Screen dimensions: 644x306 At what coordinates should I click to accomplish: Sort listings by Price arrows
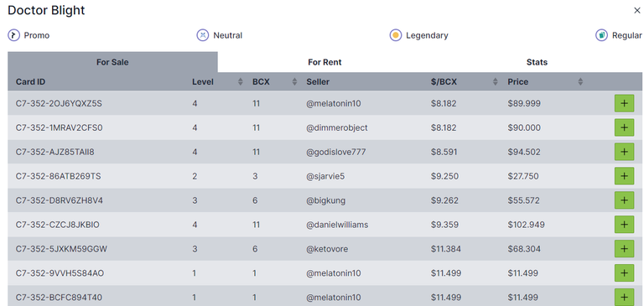tap(580, 81)
